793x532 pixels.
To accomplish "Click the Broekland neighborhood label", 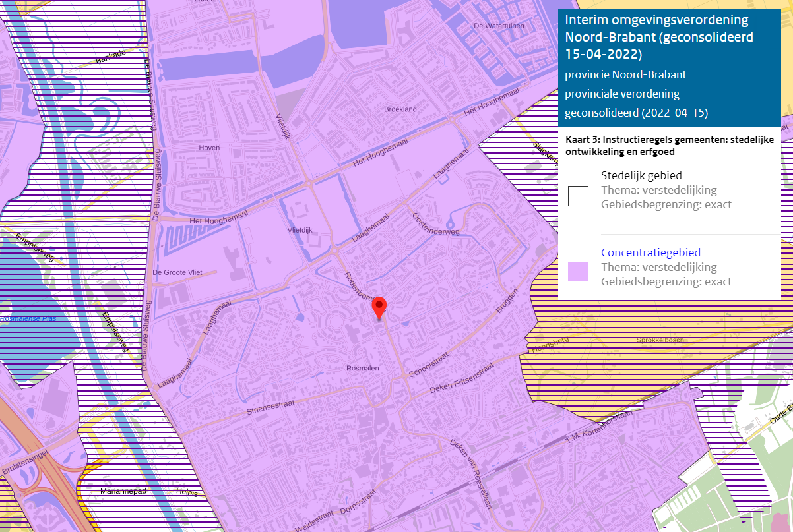I will coord(400,109).
